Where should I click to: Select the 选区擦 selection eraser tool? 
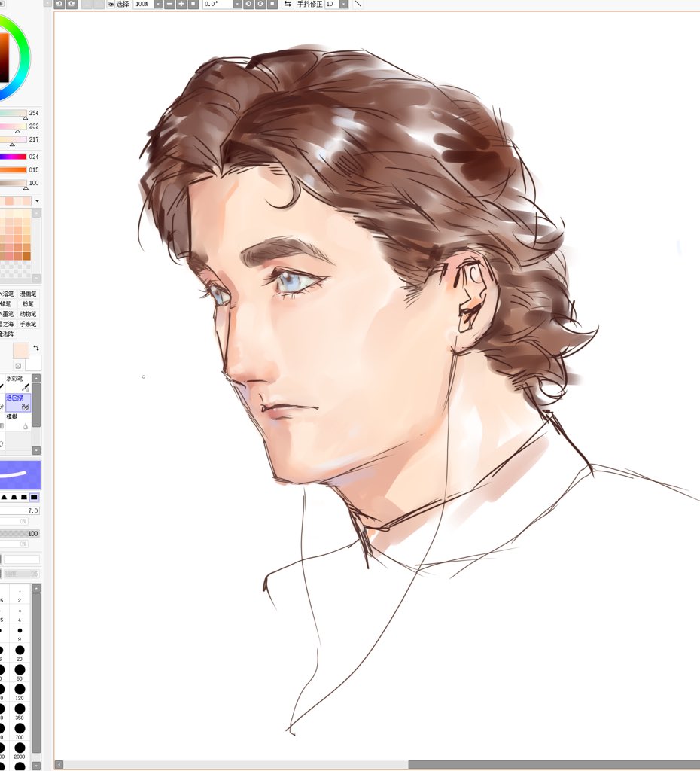(18, 402)
